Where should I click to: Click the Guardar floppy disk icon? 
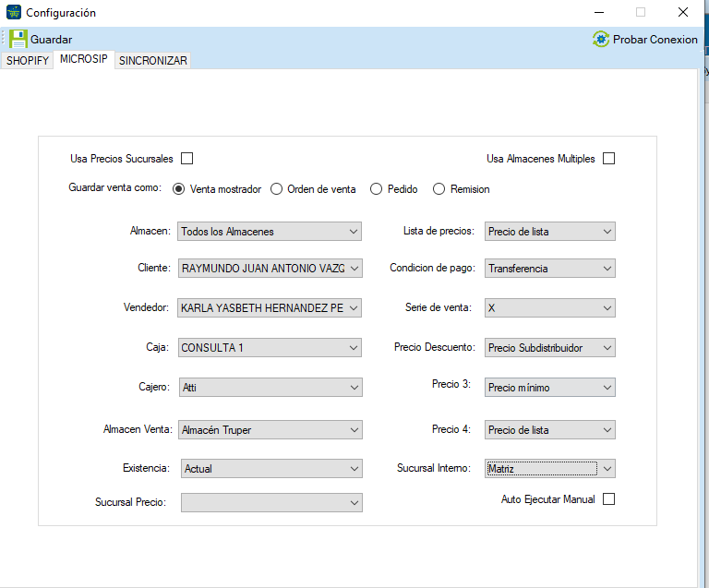18,39
